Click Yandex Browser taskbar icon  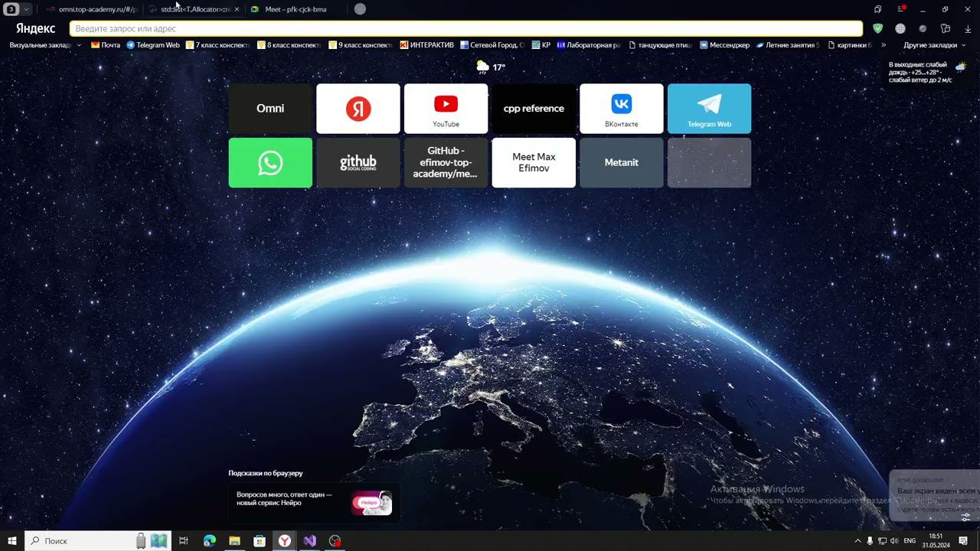[x=284, y=541]
